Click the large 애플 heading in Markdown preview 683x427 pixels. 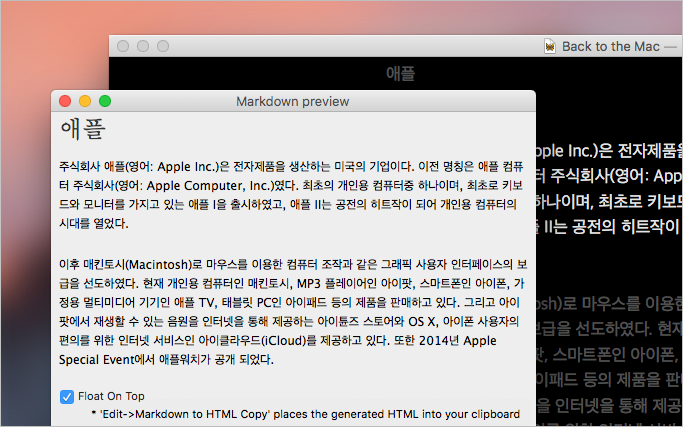[83, 129]
